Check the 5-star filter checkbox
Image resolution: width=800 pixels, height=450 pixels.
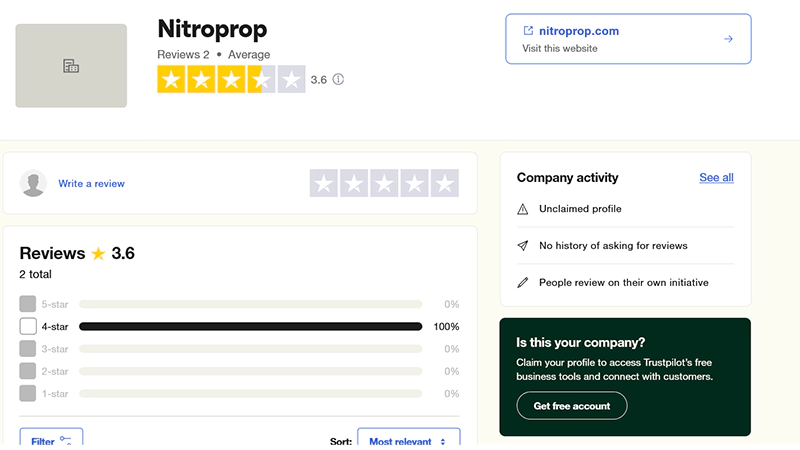coord(28,304)
